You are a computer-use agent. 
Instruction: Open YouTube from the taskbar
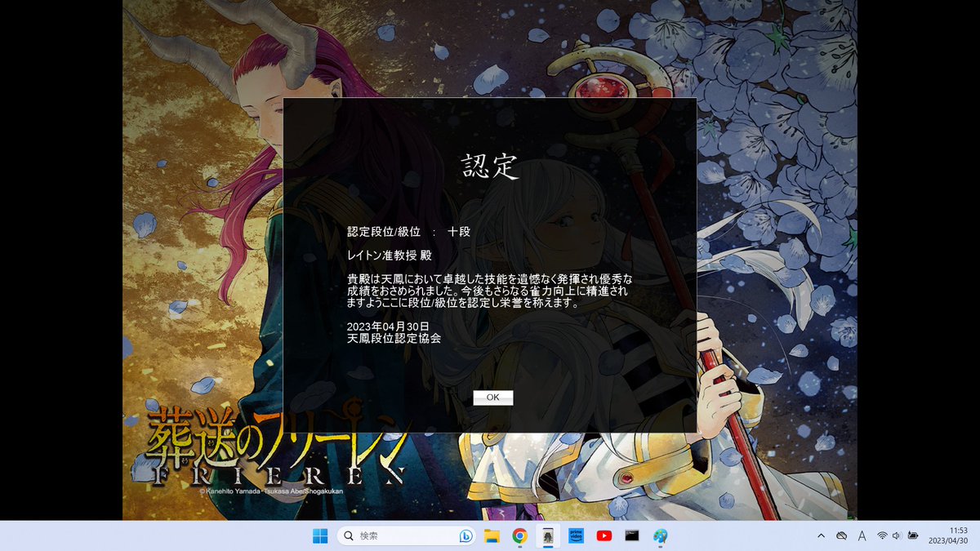[x=604, y=535]
